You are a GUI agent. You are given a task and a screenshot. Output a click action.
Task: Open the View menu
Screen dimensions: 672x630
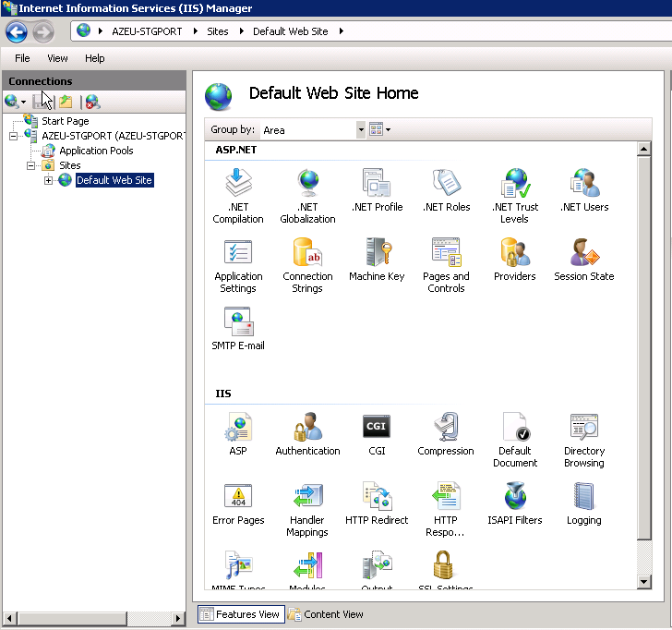click(57, 58)
